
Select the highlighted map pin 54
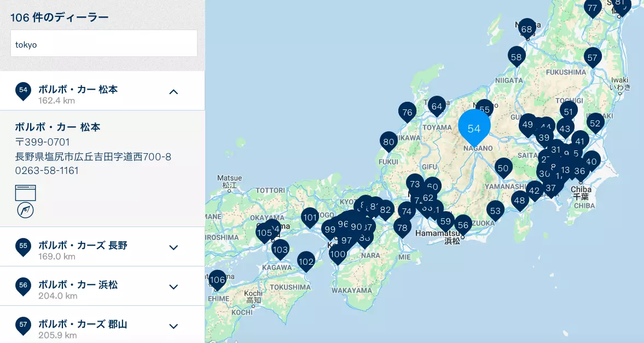coord(474,129)
